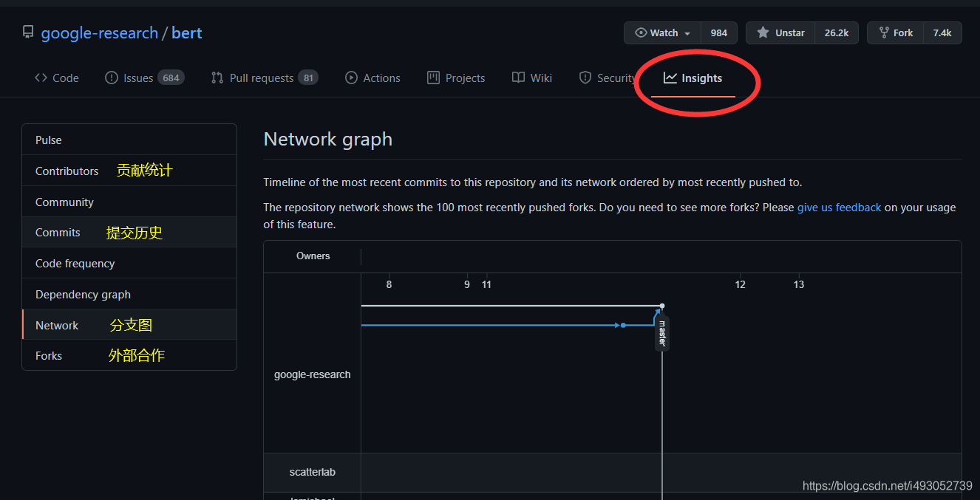Click the Issues circle icon
Viewport: 980px width, 500px height.
[x=112, y=78]
